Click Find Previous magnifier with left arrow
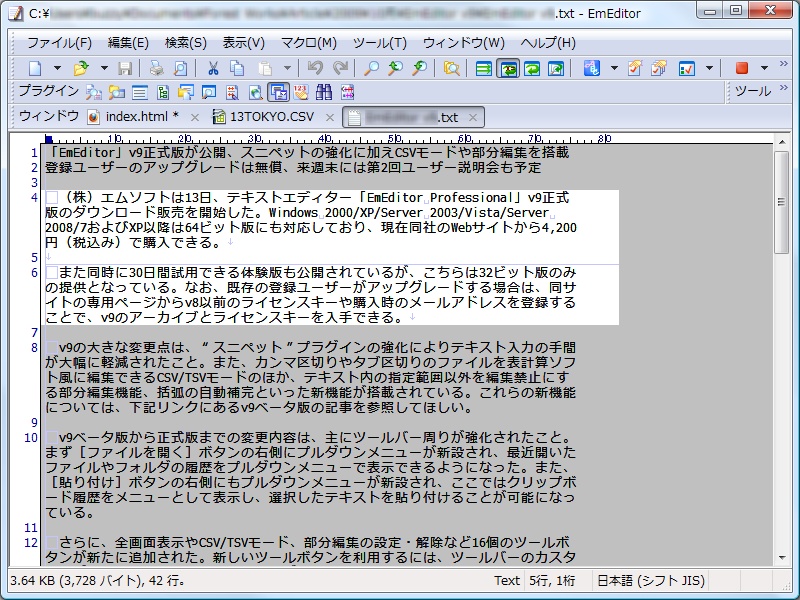Viewport: 800px width, 600px height. tap(395, 68)
